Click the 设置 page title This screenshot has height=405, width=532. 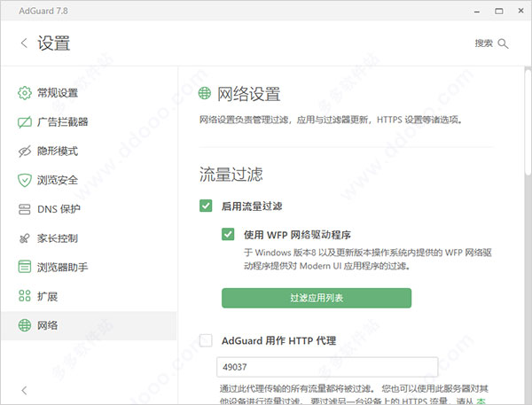pyautogui.click(x=53, y=43)
